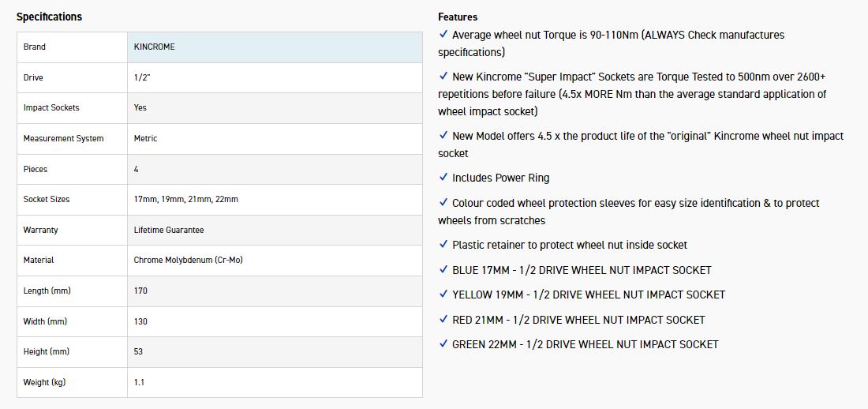The image size is (868, 409).
Task: Click the checkmark beside New Model product life
Action: 443,136
